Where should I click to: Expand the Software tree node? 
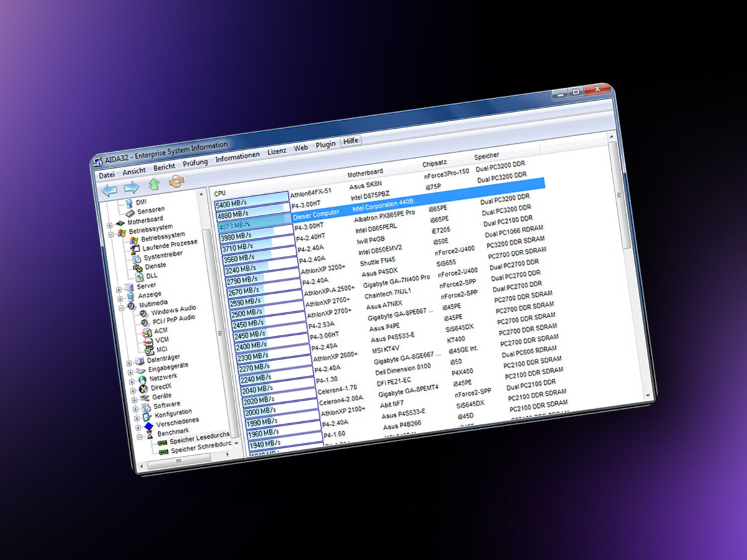click(x=134, y=409)
